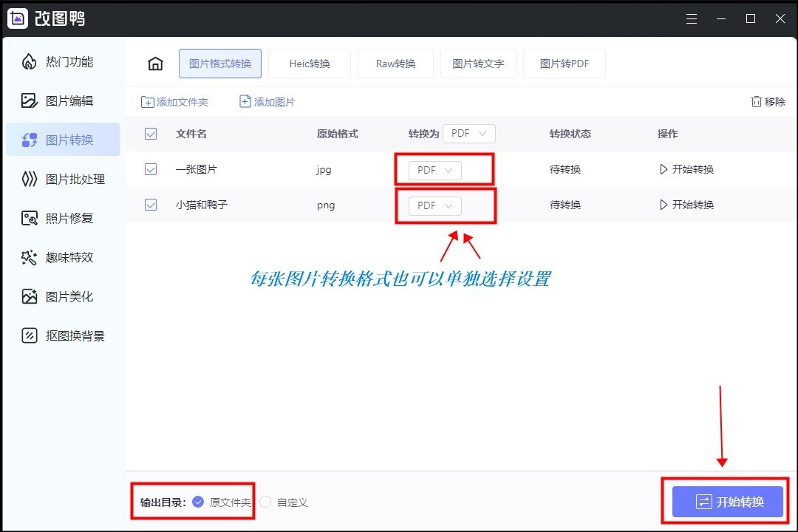Click the home icon above the file list
Viewport: 798px width, 532px height.
(x=155, y=64)
